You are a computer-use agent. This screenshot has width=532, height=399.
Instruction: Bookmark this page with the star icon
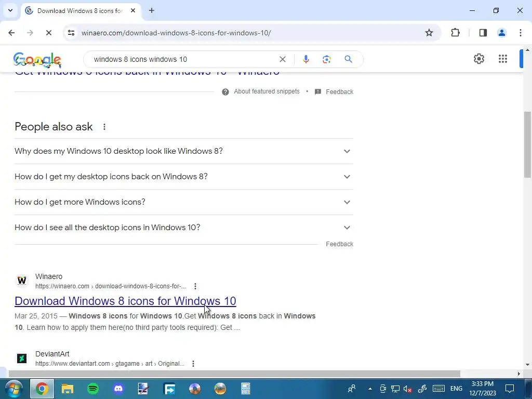pos(429,33)
